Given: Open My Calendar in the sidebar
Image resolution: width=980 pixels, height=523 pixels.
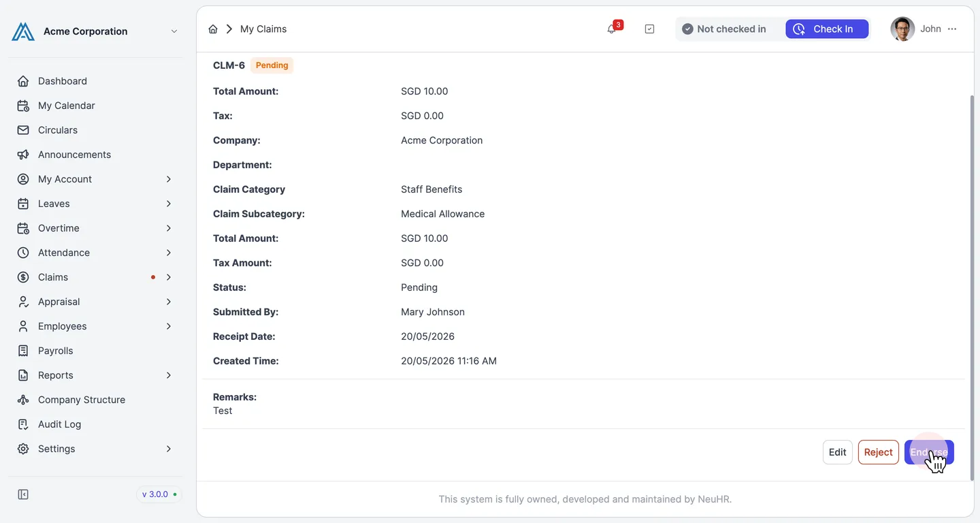Looking at the screenshot, I should [x=95, y=106].
